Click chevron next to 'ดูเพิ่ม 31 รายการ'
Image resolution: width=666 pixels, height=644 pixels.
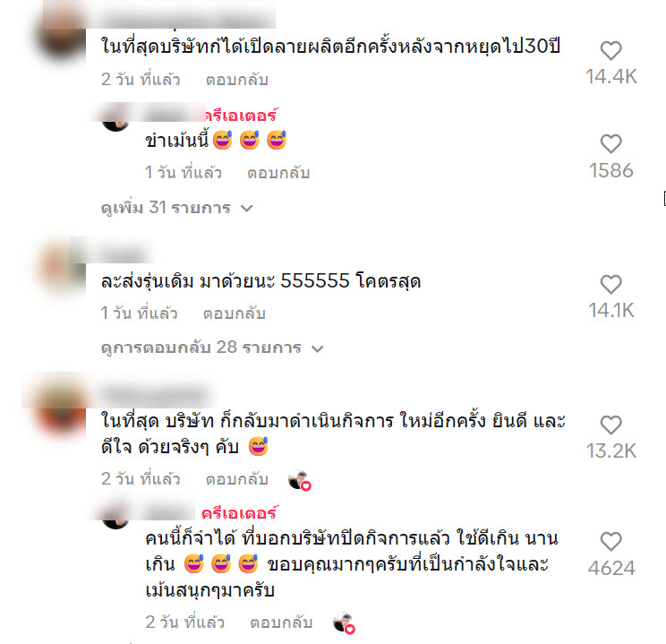pyautogui.click(x=246, y=209)
